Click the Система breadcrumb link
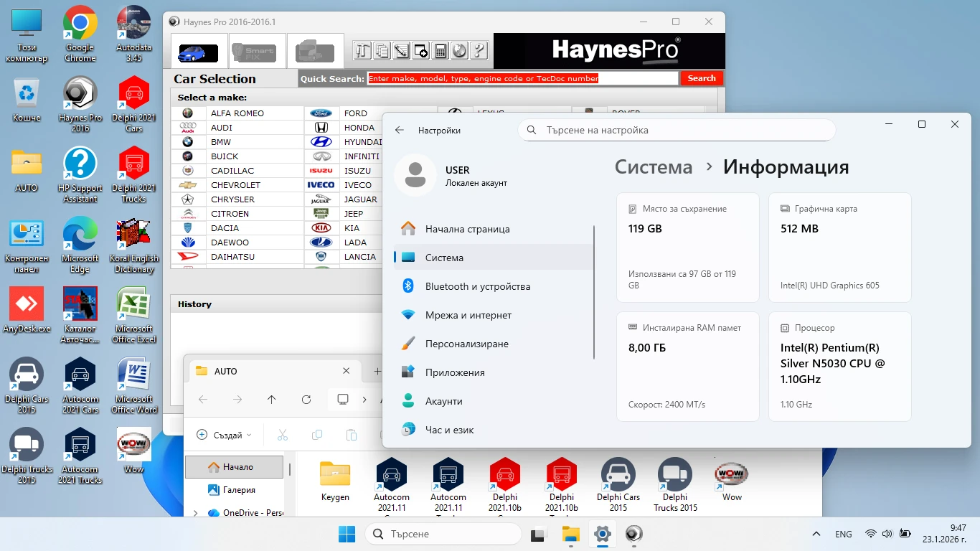This screenshot has height=551, width=980. (x=654, y=167)
